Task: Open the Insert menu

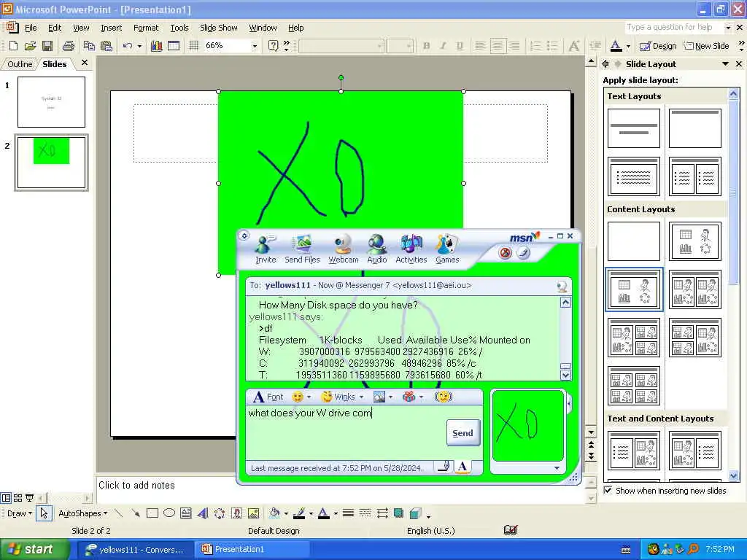Action: [x=111, y=28]
